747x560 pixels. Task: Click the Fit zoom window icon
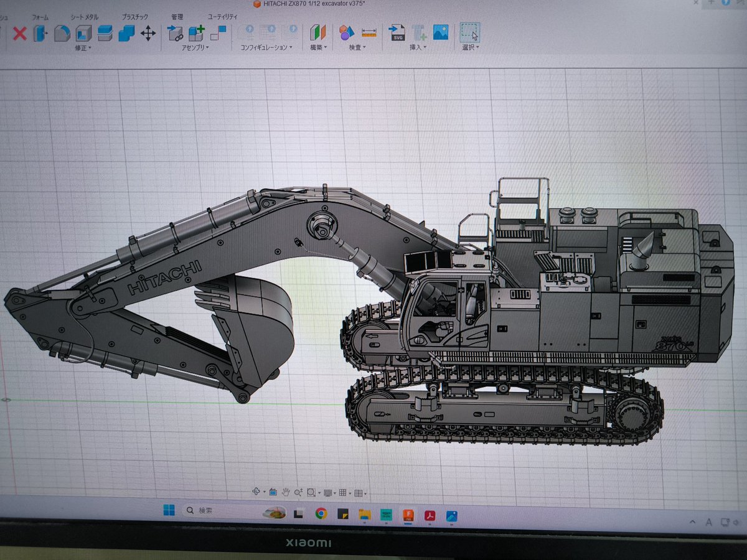click(x=312, y=493)
